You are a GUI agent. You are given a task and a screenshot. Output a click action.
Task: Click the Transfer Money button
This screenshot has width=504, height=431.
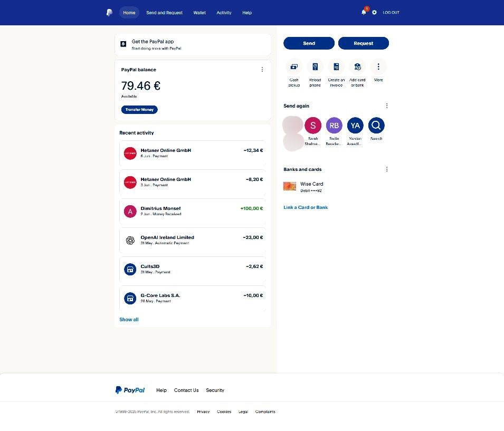tap(139, 110)
